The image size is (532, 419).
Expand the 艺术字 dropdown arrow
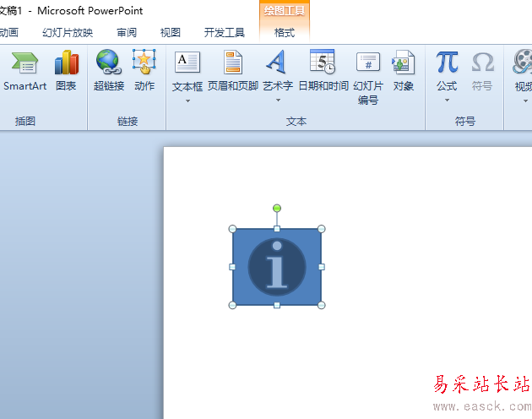[x=278, y=101]
